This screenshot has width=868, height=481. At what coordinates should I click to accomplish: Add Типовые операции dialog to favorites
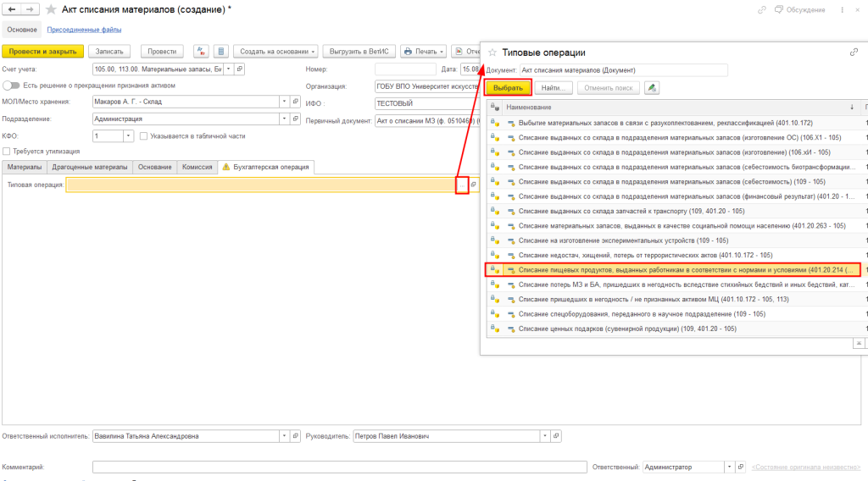click(x=492, y=53)
